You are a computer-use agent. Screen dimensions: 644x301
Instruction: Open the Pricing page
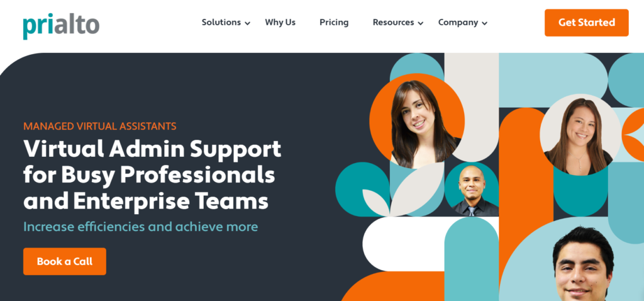(334, 22)
